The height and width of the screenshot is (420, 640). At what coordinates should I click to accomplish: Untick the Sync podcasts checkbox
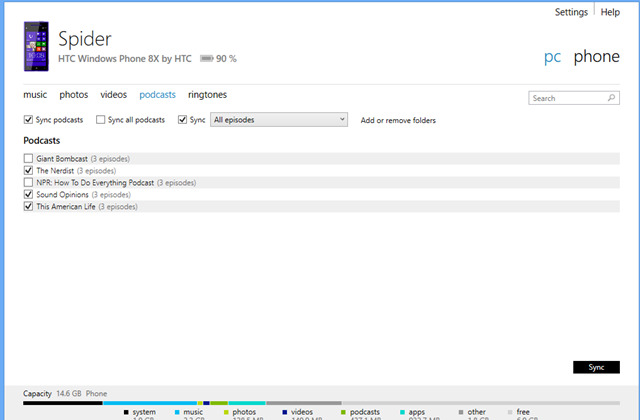28,120
